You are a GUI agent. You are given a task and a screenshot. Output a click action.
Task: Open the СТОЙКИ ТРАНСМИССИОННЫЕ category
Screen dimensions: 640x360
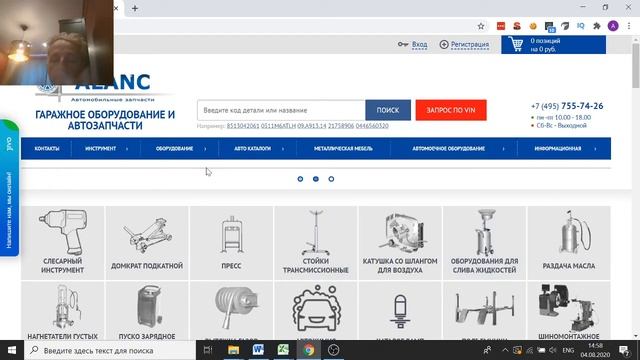point(316,243)
